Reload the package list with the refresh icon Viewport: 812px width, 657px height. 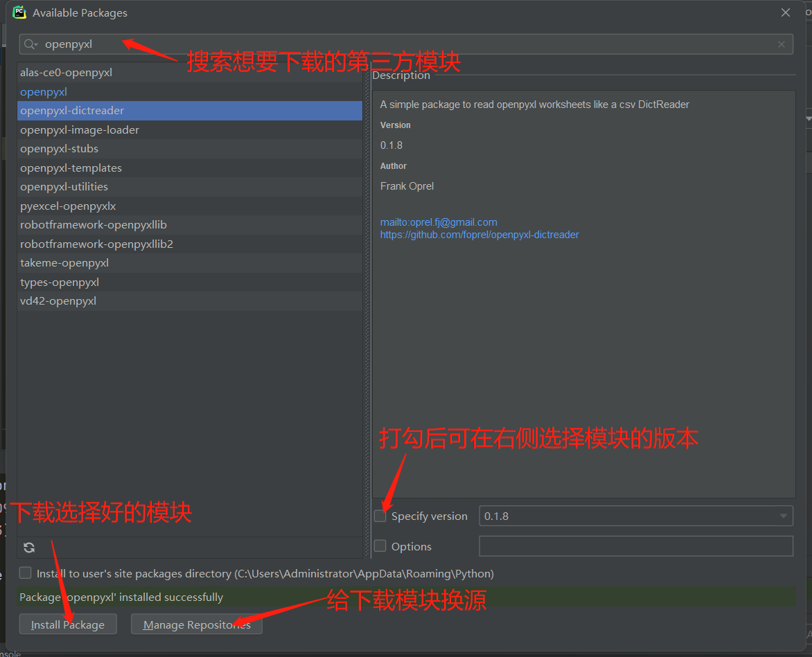pos(30,548)
